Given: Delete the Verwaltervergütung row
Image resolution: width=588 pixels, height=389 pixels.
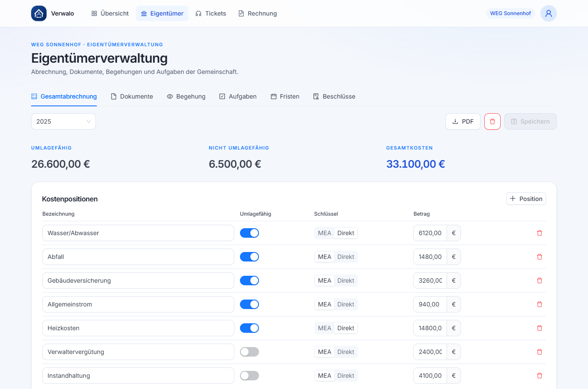Looking at the screenshot, I should click(x=540, y=352).
